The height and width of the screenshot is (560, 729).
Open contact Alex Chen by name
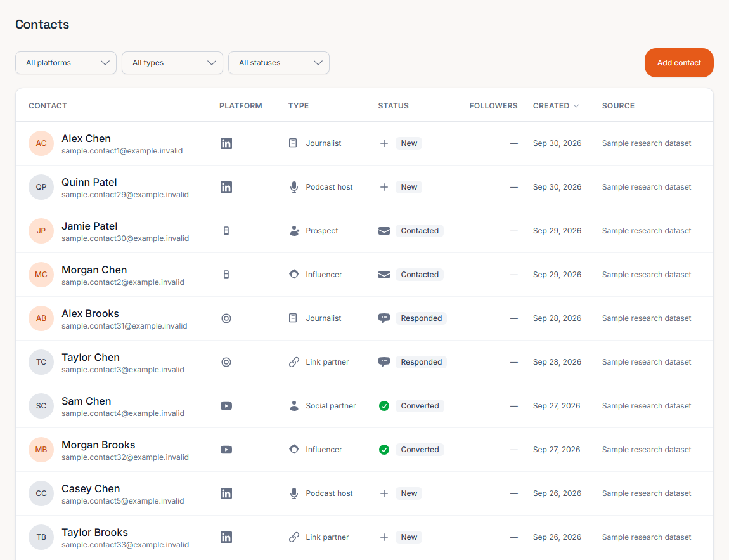point(86,139)
